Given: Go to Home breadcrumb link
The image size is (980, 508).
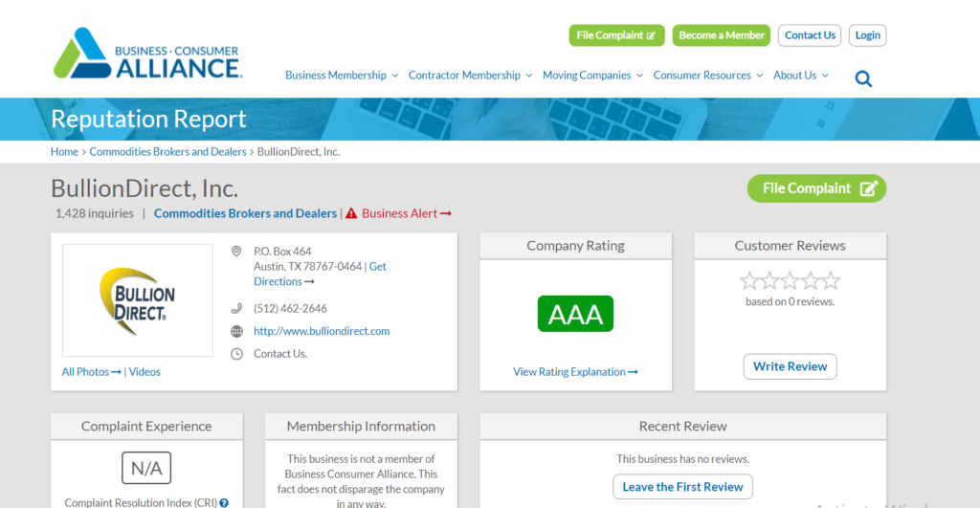Looking at the screenshot, I should tap(64, 152).
